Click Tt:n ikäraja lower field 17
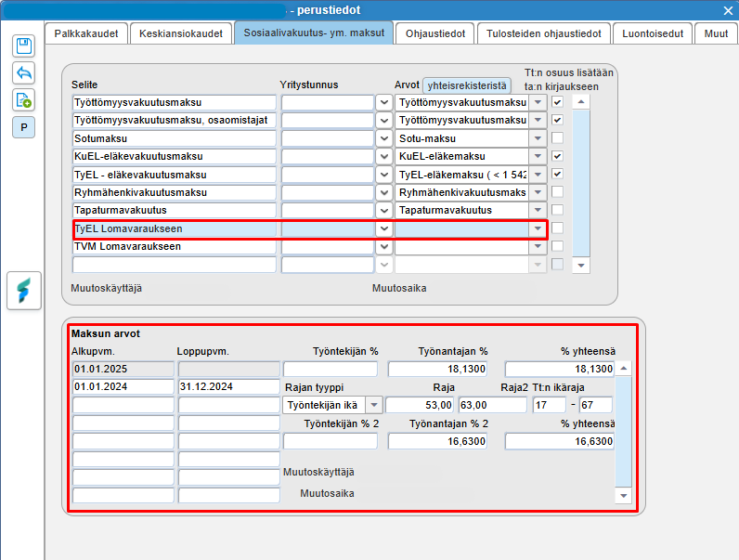 point(549,405)
